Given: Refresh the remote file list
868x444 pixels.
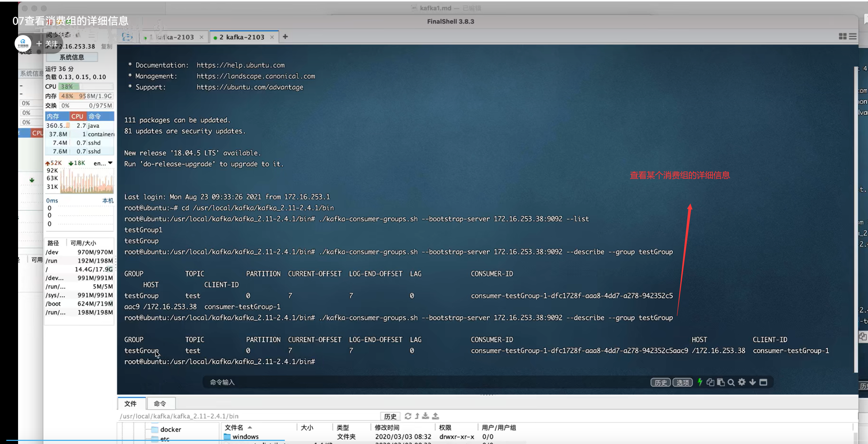Looking at the screenshot, I should pyautogui.click(x=408, y=416).
